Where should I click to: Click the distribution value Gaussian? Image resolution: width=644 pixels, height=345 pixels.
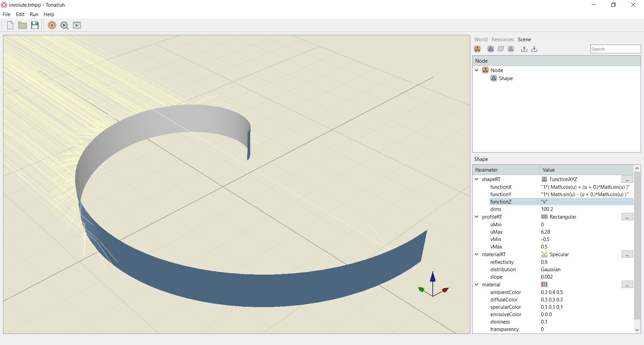click(x=550, y=269)
